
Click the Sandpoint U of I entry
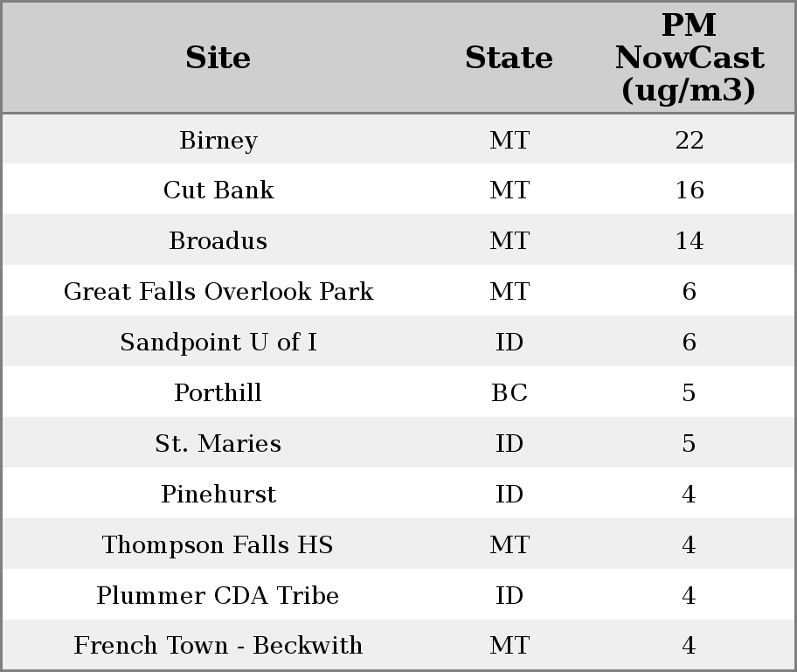(x=218, y=343)
